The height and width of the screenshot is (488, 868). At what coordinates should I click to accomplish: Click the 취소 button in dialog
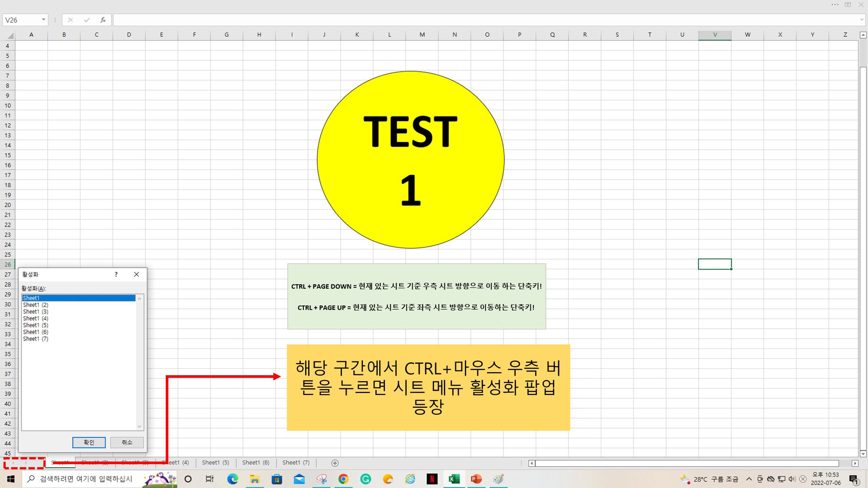(127, 442)
